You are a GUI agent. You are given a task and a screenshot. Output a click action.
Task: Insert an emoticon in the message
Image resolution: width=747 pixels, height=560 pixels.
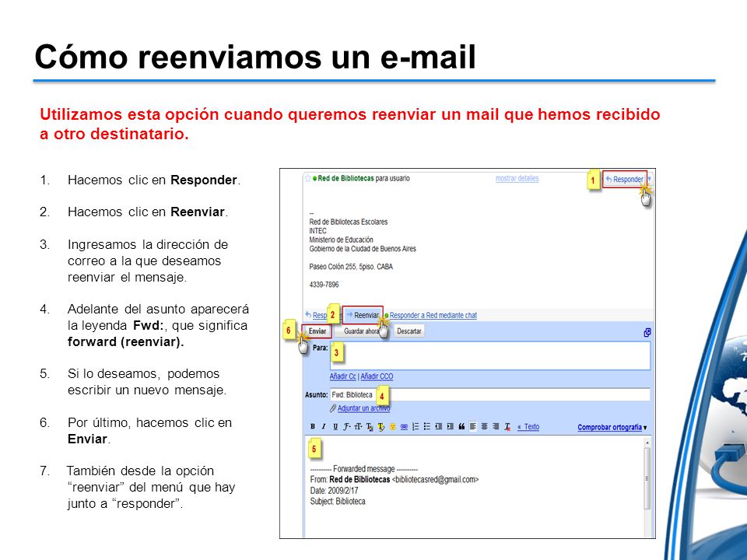click(392, 427)
